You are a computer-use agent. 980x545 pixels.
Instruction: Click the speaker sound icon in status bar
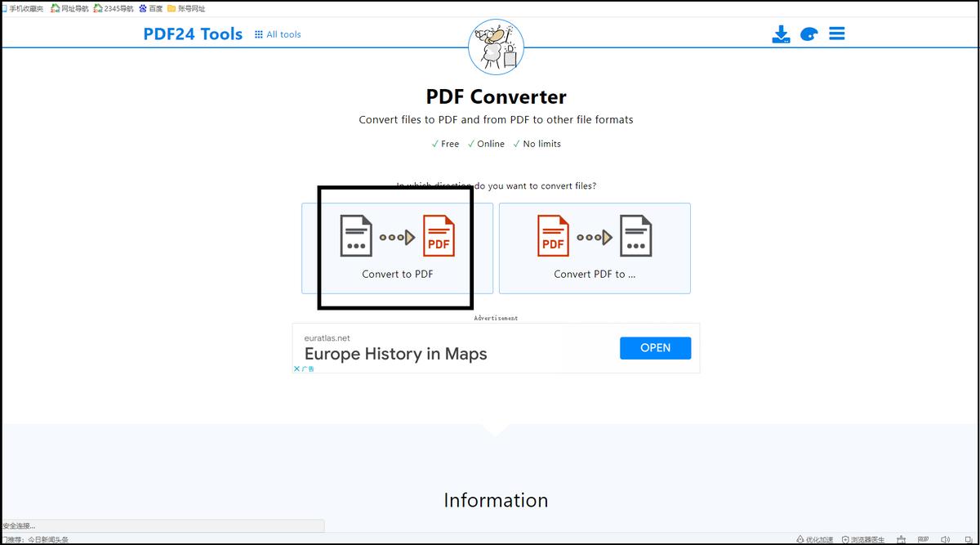click(x=946, y=539)
